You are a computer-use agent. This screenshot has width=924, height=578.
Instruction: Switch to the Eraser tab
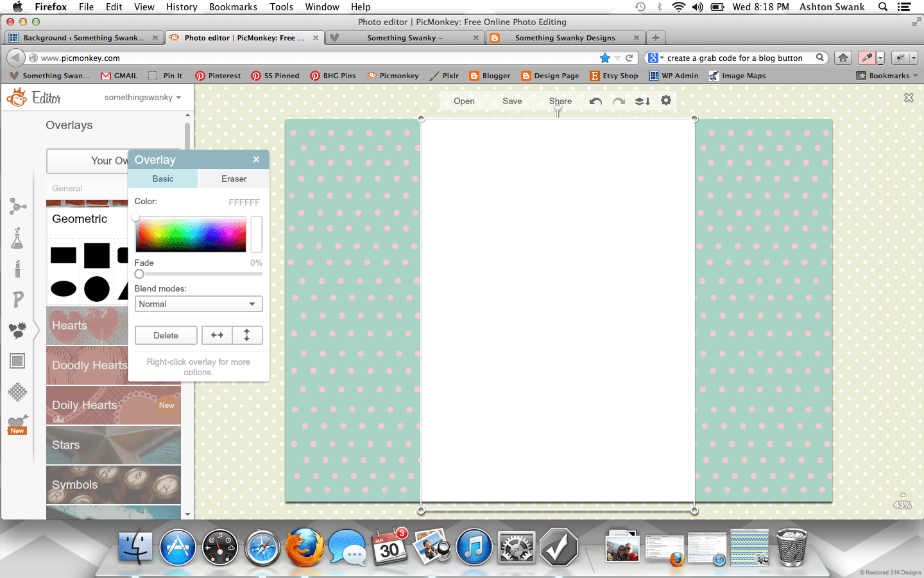[x=234, y=179]
